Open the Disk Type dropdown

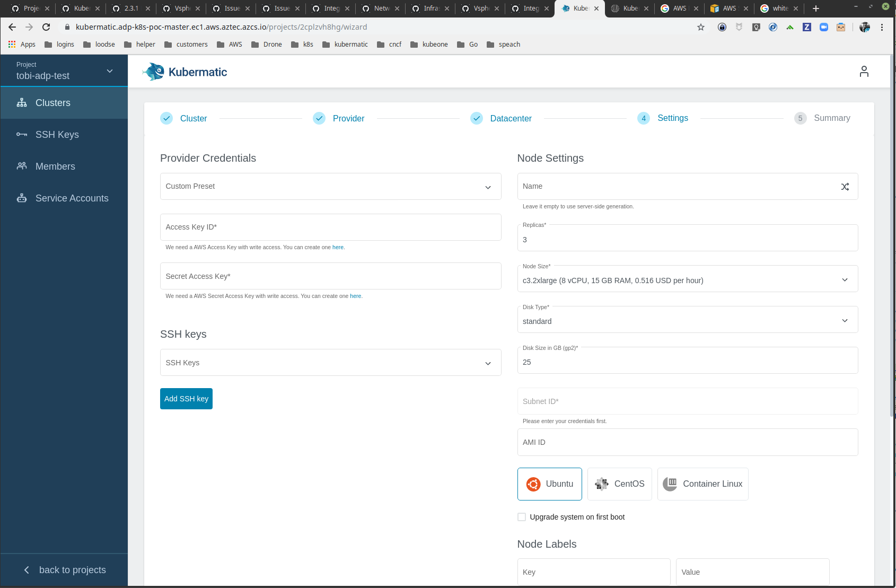(x=688, y=320)
